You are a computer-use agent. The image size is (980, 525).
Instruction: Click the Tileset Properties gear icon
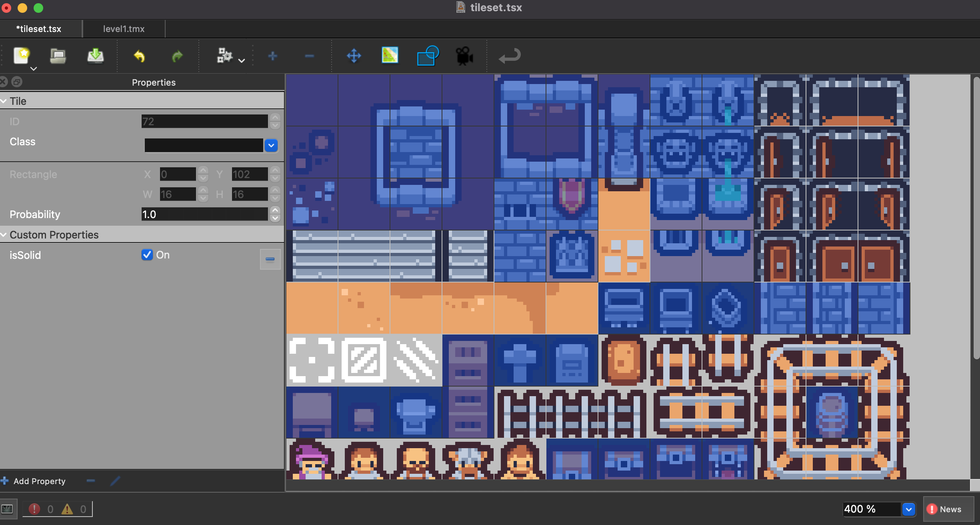tap(224, 55)
